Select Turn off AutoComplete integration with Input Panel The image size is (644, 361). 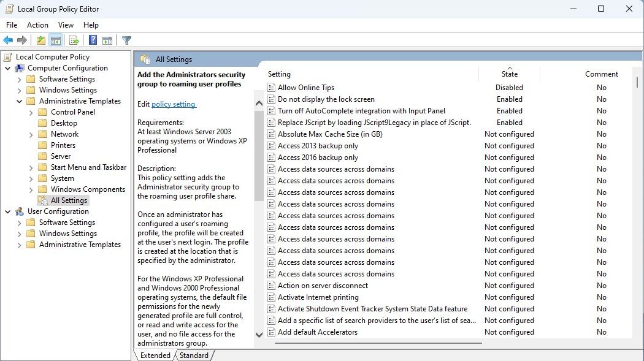[x=361, y=111]
